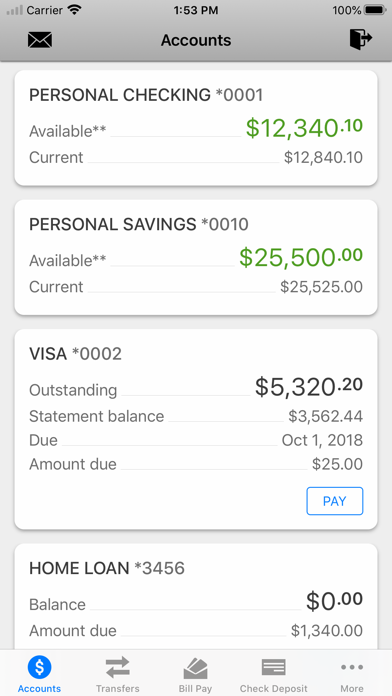392x696 pixels.
Task: Open the Check Deposit icon
Action: click(273, 668)
